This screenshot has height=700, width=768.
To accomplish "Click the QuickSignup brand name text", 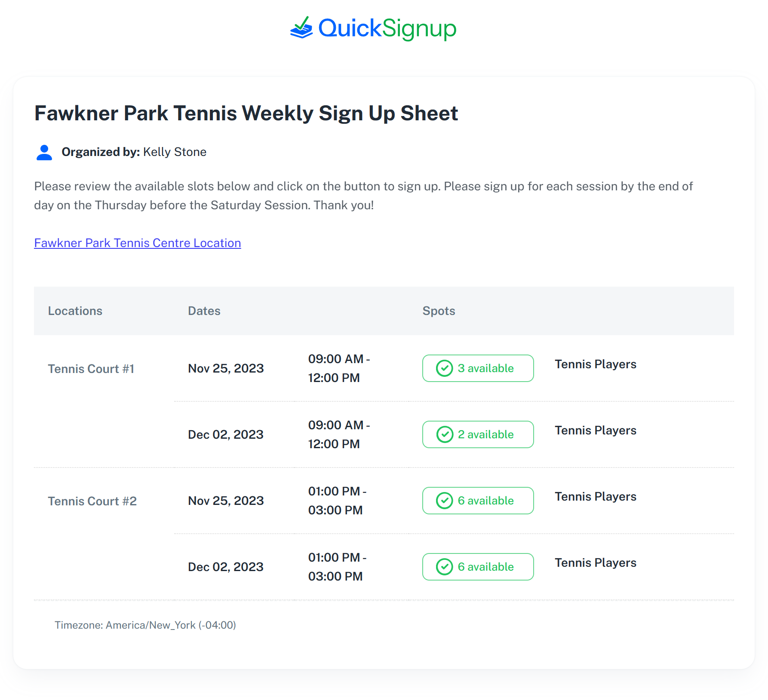I will point(387,28).
